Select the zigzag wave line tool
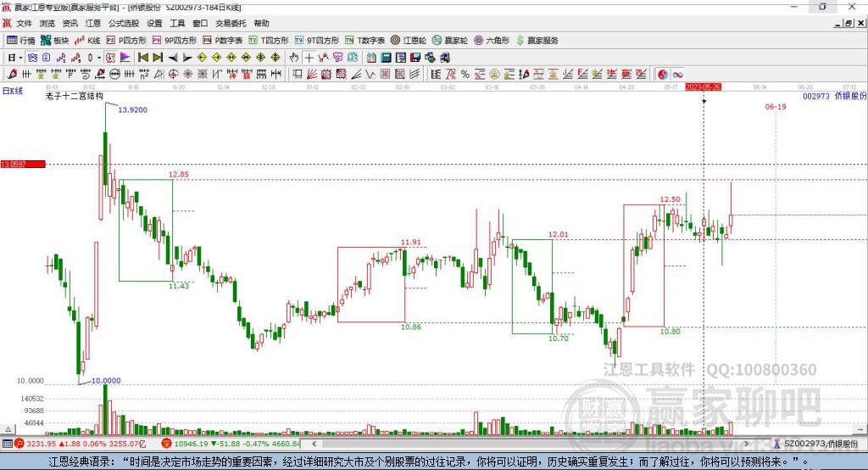The width and height of the screenshot is (868, 470). tap(370, 75)
